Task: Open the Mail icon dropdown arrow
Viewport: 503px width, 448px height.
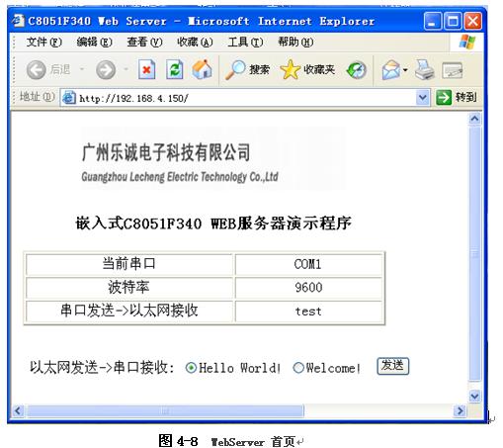Action: coord(405,70)
